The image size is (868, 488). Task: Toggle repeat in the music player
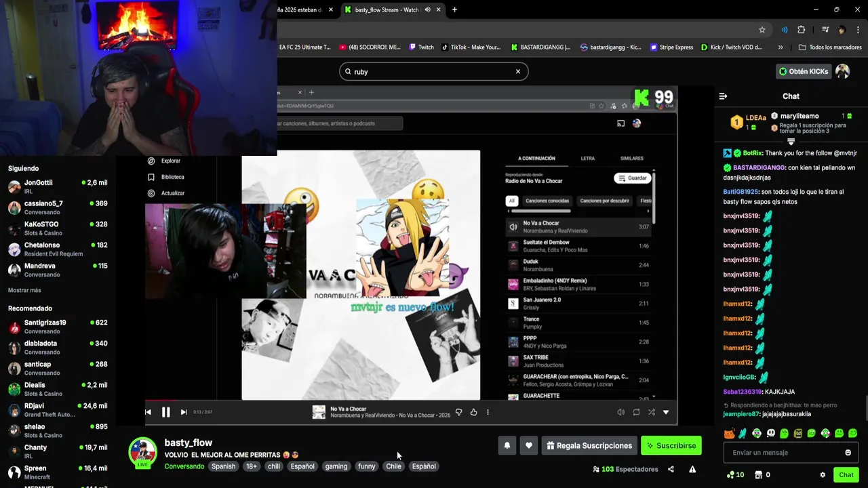click(x=636, y=412)
